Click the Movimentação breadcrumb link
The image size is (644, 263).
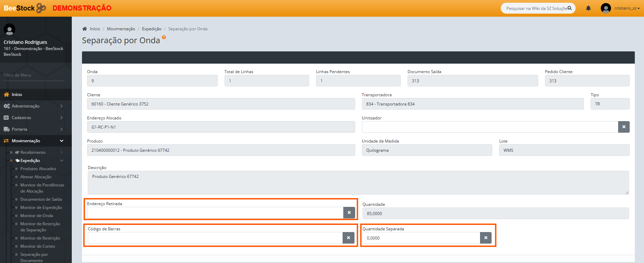click(x=121, y=29)
